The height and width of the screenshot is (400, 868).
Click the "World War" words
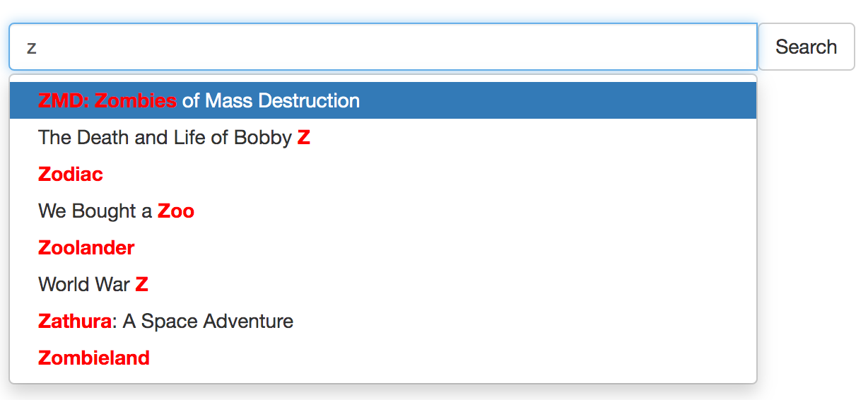84,284
